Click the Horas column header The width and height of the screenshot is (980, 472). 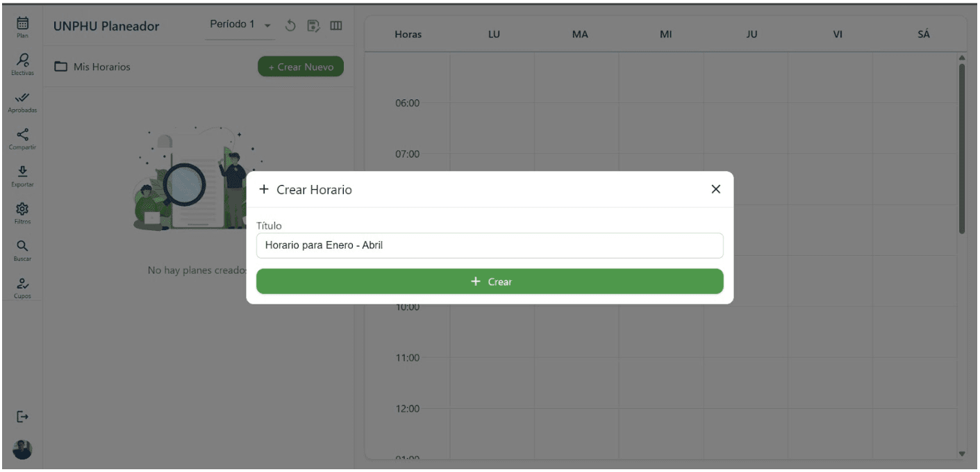tap(408, 34)
